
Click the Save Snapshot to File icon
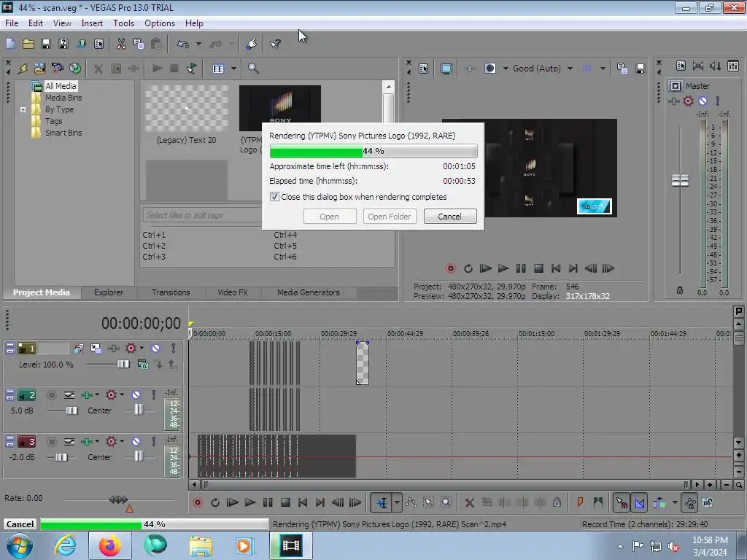pyautogui.click(x=640, y=69)
